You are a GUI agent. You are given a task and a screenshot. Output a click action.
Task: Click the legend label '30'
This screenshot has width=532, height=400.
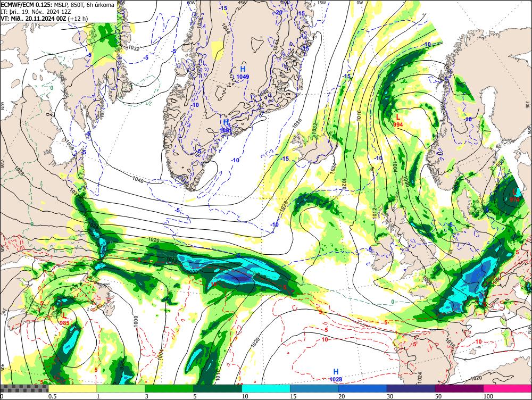pos(390,396)
